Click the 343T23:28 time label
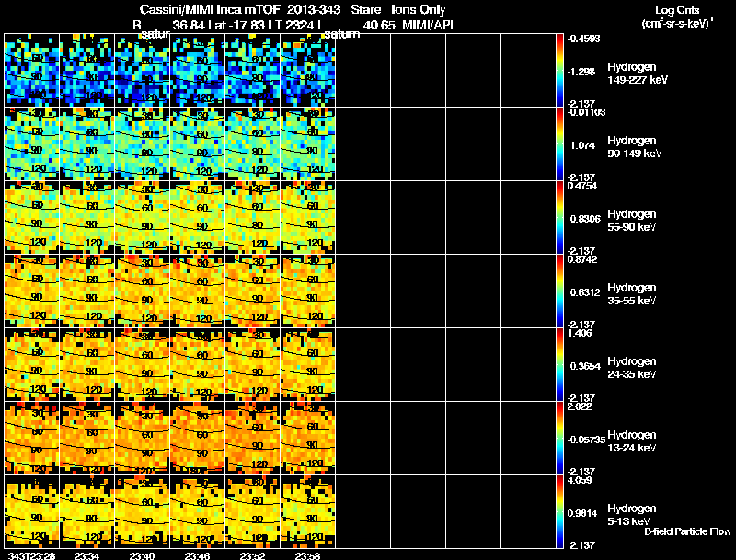The height and width of the screenshot is (560, 736). (x=31, y=555)
